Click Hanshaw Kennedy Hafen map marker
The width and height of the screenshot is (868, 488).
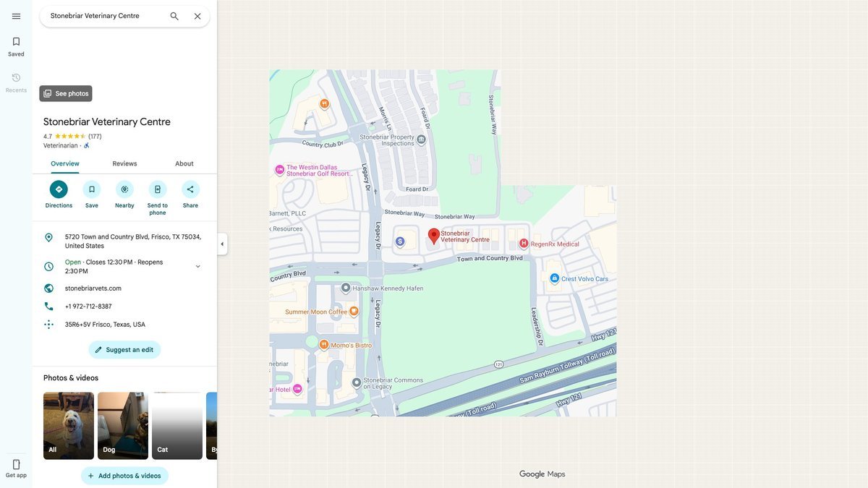(x=346, y=288)
